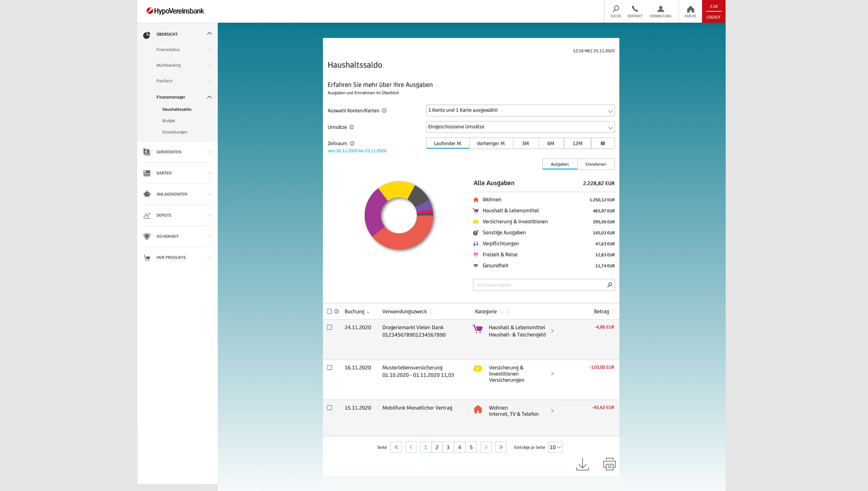This screenshot has height=491, width=868.
Task: Open info icon next to Zeitraum
Action: click(x=352, y=143)
